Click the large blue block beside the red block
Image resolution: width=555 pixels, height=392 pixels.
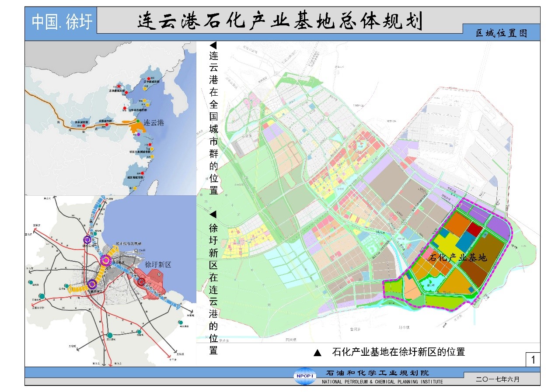click(465, 242)
